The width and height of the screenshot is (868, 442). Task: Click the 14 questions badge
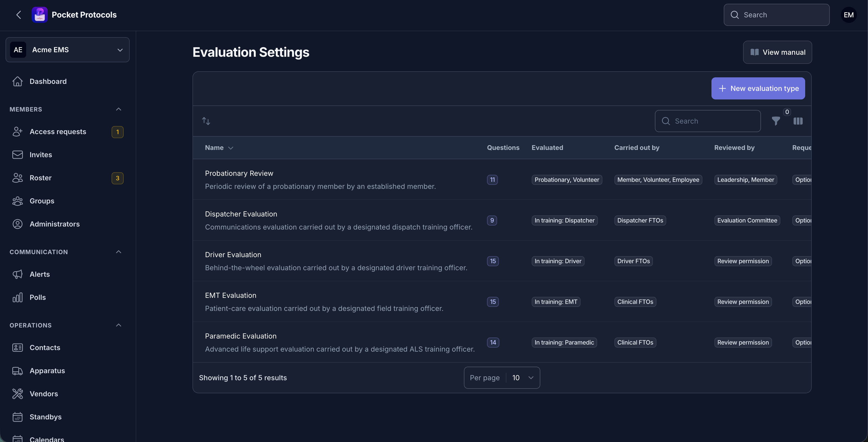493,342
